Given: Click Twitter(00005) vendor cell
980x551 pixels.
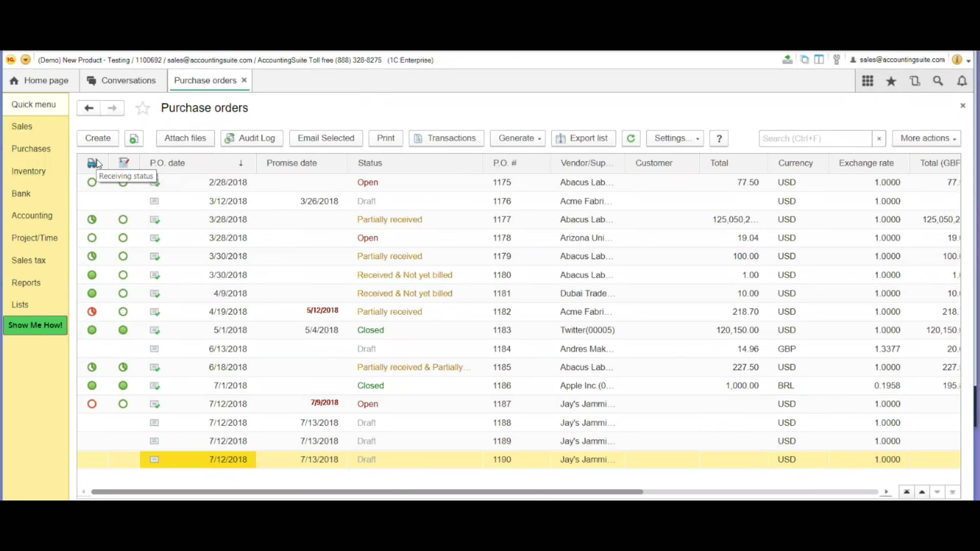Looking at the screenshot, I should pyautogui.click(x=587, y=330).
